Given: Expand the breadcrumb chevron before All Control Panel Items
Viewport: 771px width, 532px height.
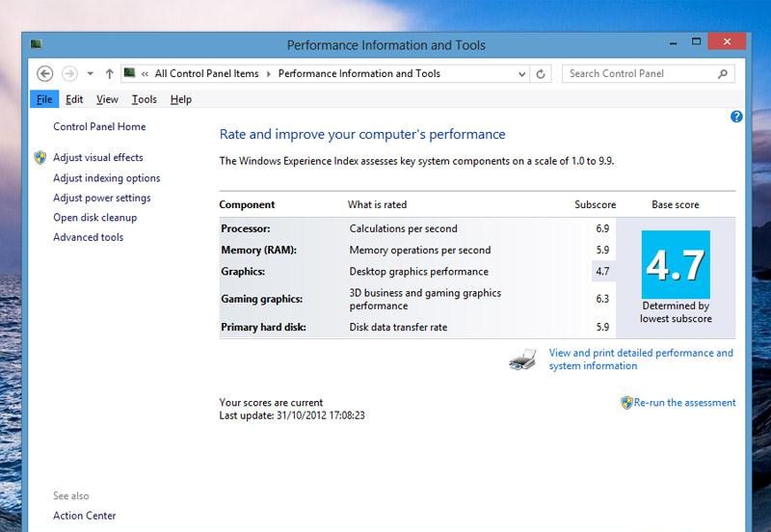Looking at the screenshot, I should pos(145,73).
